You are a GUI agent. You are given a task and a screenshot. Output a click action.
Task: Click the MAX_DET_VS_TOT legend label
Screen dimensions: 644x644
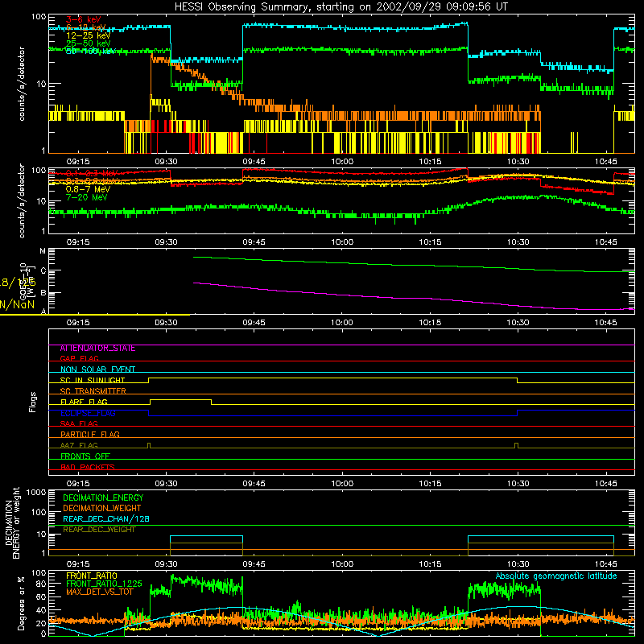pos(99,592)
